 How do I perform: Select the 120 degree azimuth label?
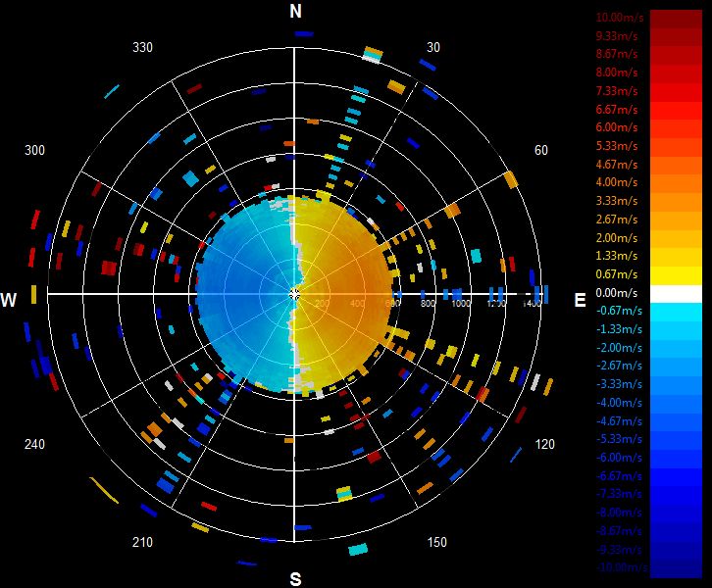[x=544, y=444]
